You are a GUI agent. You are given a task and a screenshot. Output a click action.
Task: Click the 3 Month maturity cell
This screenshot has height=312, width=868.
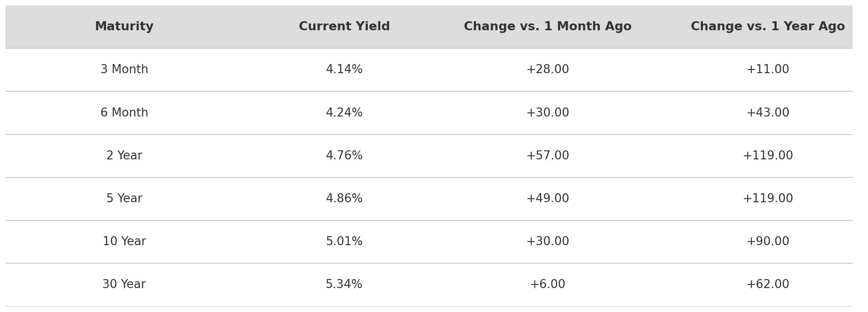click(124, 70)
